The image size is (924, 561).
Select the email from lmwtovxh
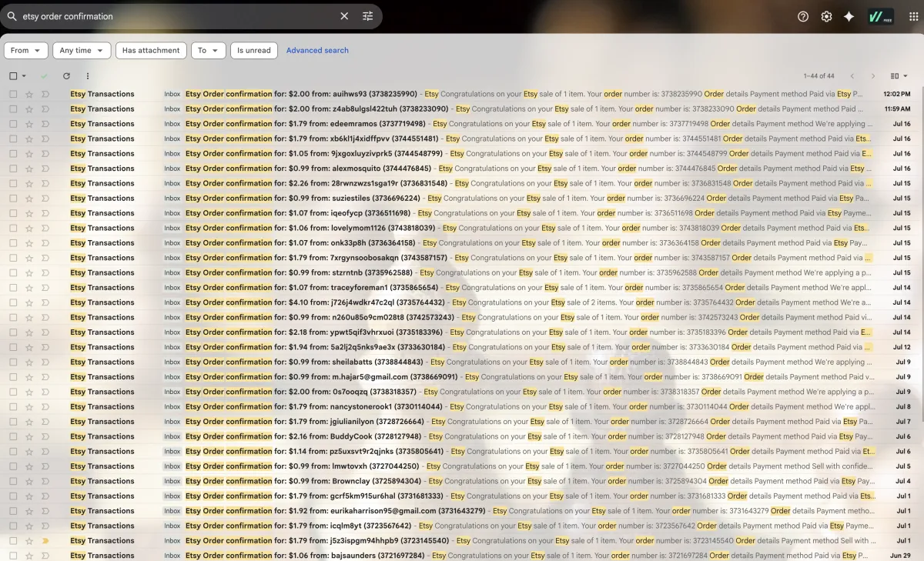pos(13,466)
